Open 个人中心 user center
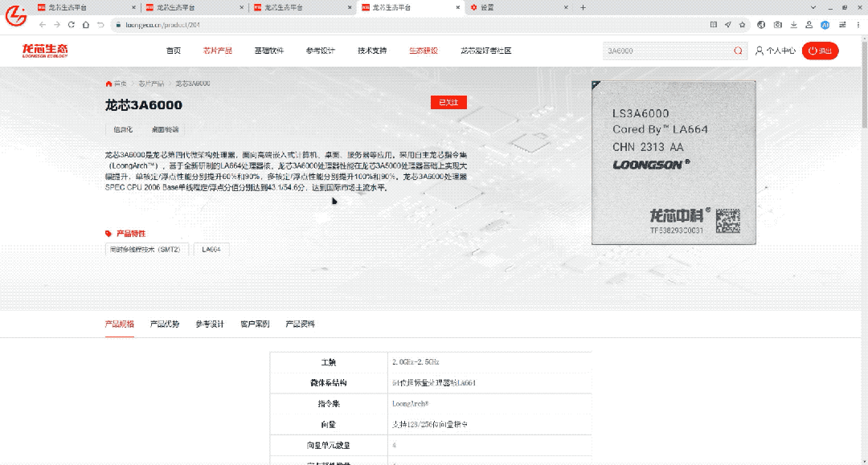The image size is (868, 465). tap(776, 51)
